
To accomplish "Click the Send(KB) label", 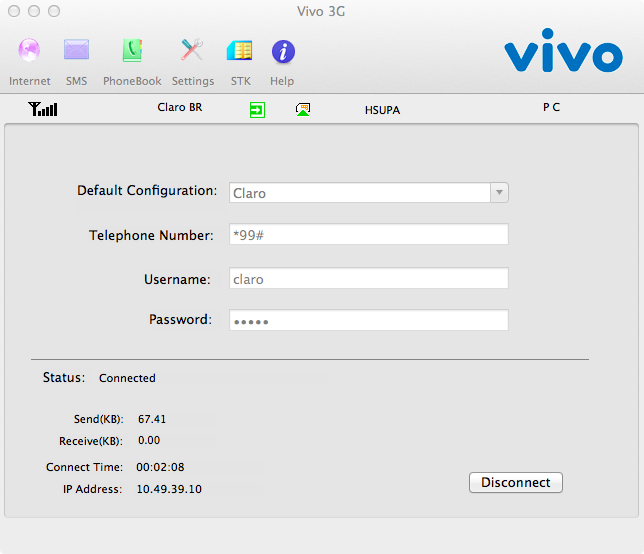I will pos(98,419).
